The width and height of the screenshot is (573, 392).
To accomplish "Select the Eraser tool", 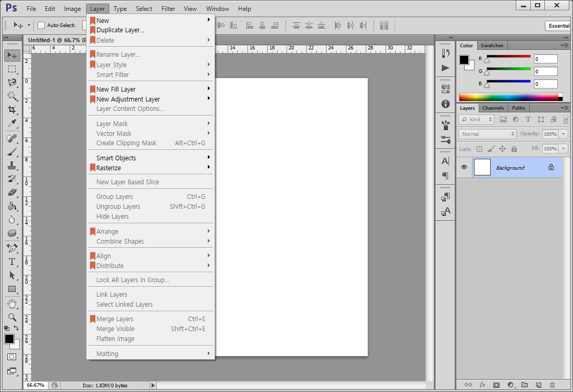I will click(x=12, y=193).
